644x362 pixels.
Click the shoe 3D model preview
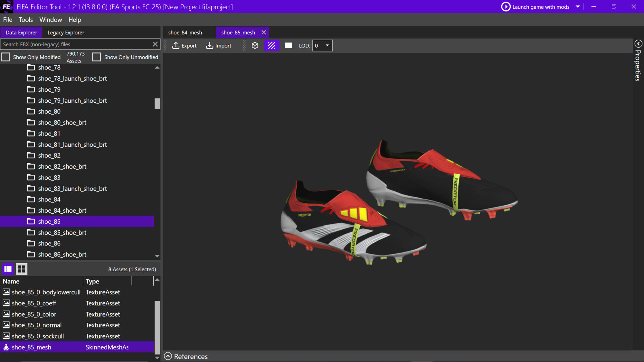tap(399, 203)
